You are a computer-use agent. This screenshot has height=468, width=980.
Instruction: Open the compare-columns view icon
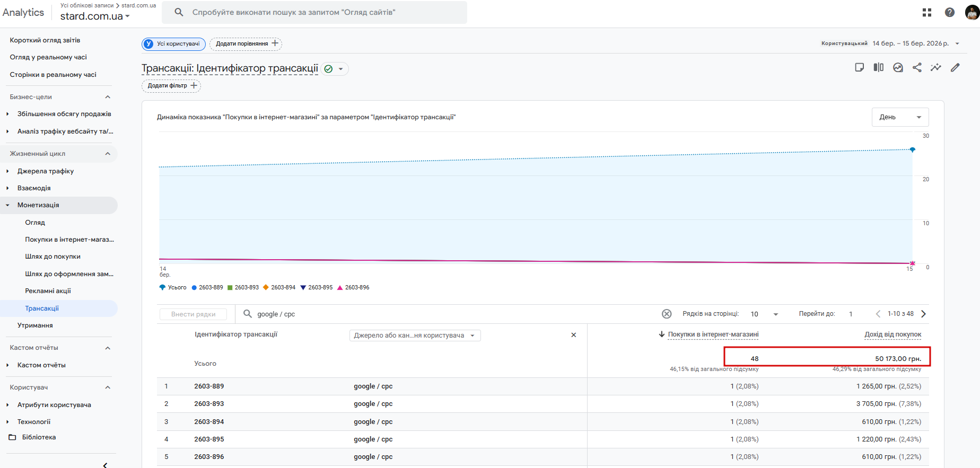pyautogui.click(x=879, y=67)
